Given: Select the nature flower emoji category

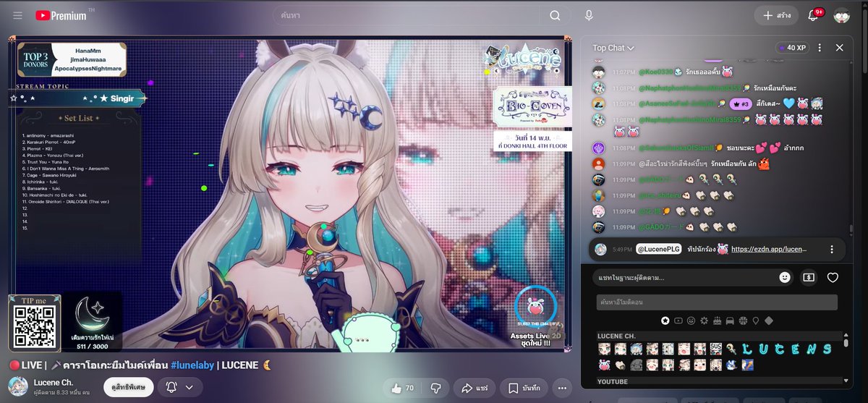Looking at the screenshot, I should coord(704,321).
